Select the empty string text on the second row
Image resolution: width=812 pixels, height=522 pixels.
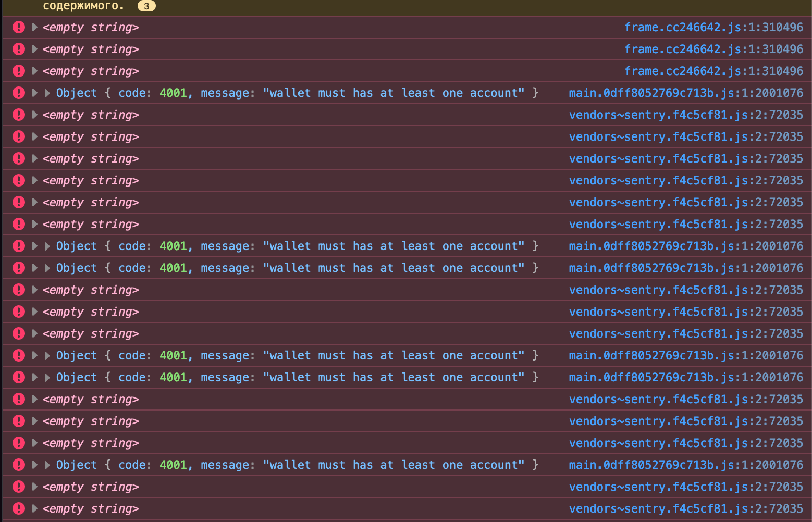coord(90,49)
